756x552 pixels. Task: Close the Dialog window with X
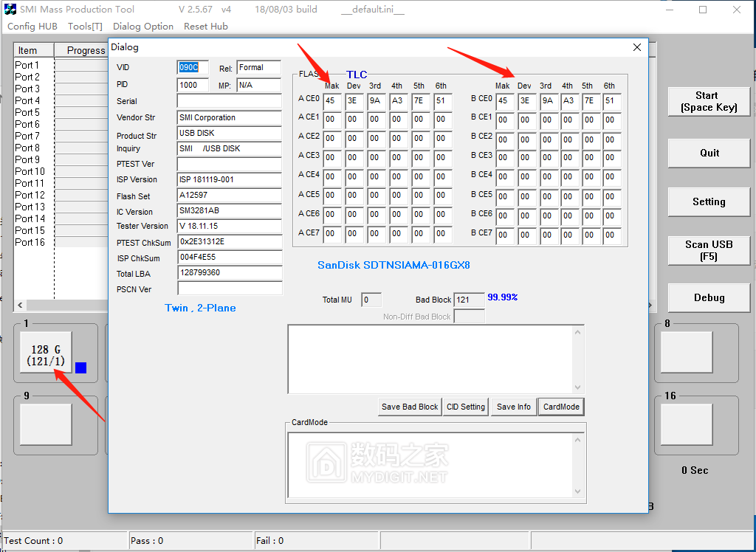coord(637,47)
